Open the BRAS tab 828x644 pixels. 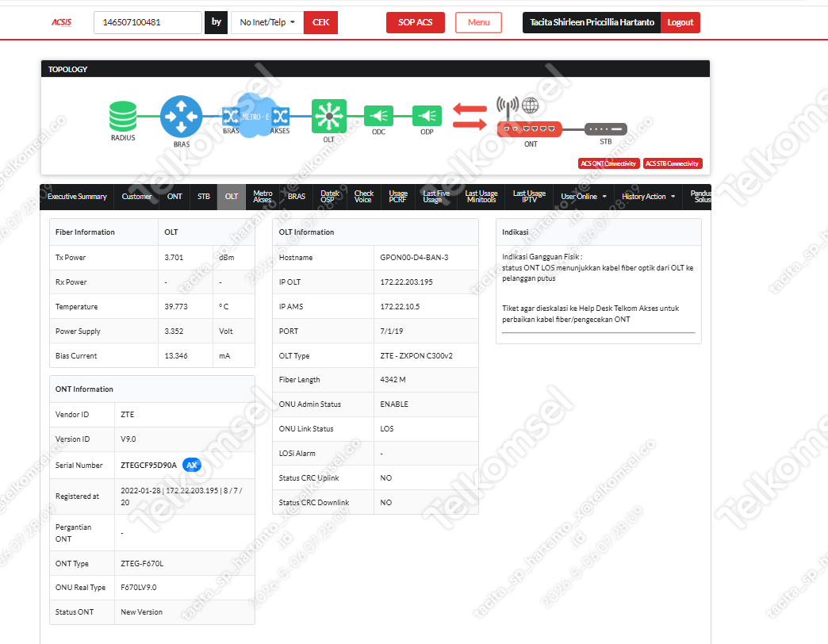pyautogui.click(x=297, y=197)
